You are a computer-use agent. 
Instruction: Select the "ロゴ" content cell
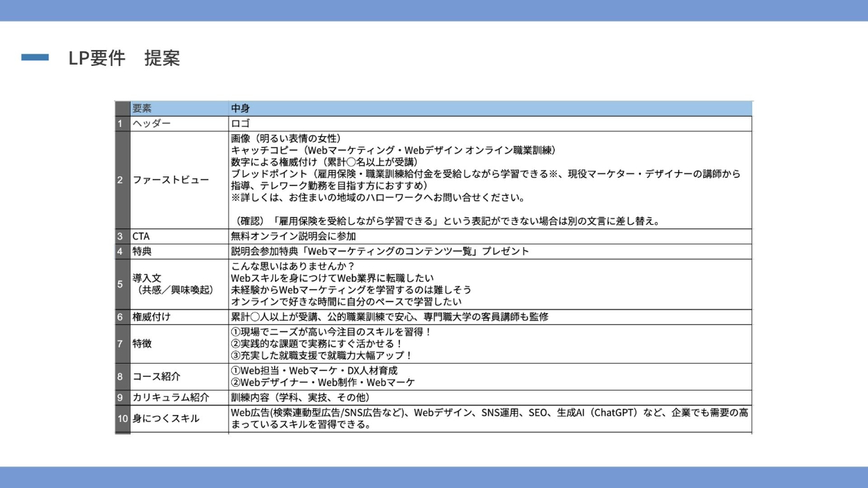490,124
